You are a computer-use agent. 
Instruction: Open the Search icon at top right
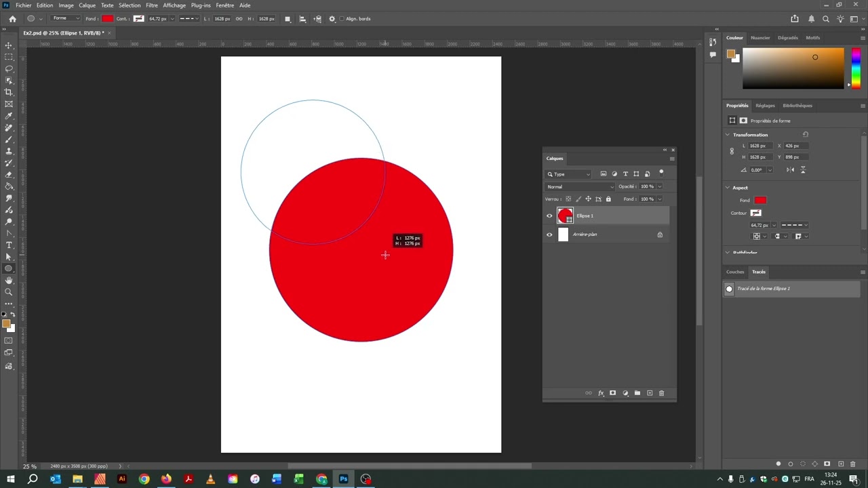coord(826,19)
